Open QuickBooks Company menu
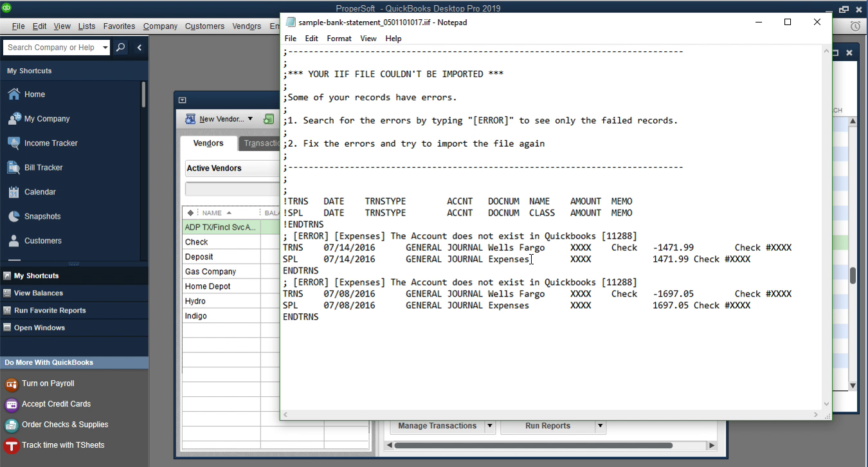Image resolution: width=868 pixels, height=467 pixels. [x=160, y=26]
